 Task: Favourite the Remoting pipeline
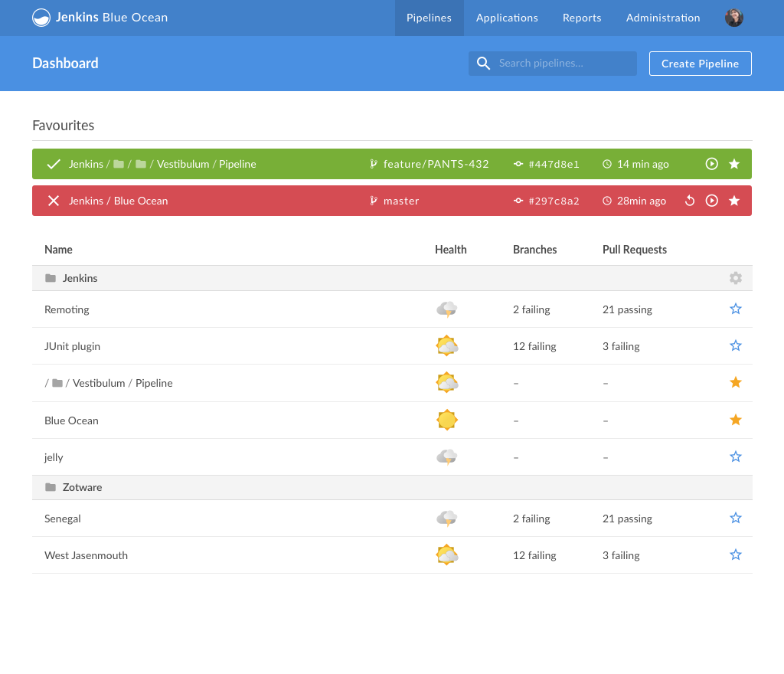click(735, 309)
